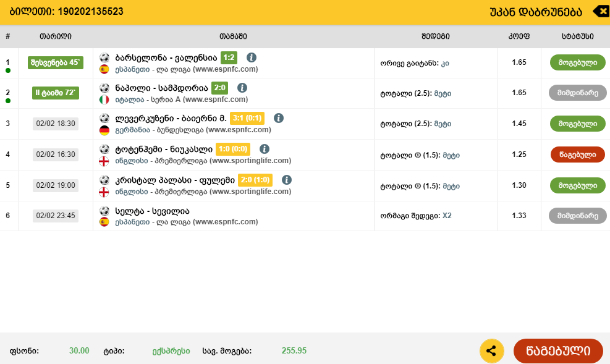Click მიმდინარე status on სელტა row
The image size is (610, 364).
578,216
